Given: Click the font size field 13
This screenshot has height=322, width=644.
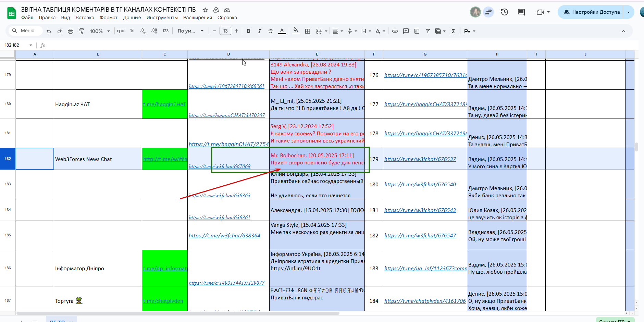Looking at the screenshot, I should tap(225, 31).
